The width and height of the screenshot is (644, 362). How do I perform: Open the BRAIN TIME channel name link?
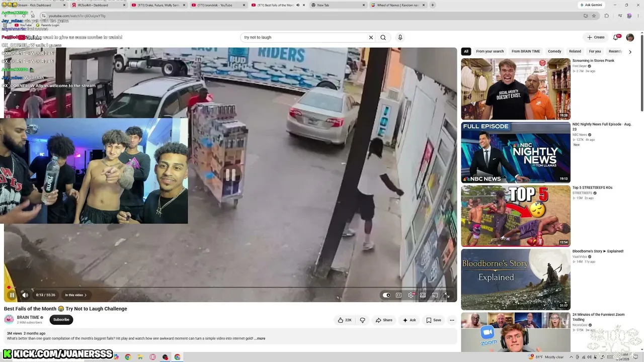[x=28, y=317]
